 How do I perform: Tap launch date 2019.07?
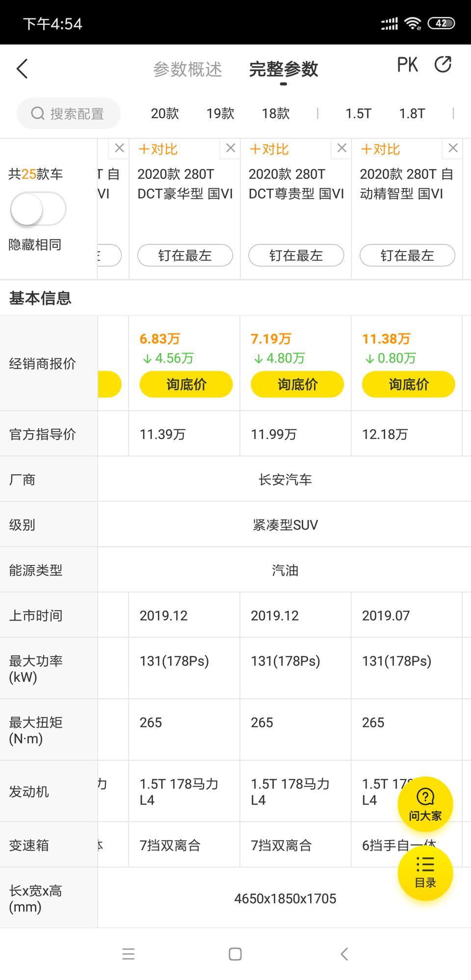click(x=386, y=616)
